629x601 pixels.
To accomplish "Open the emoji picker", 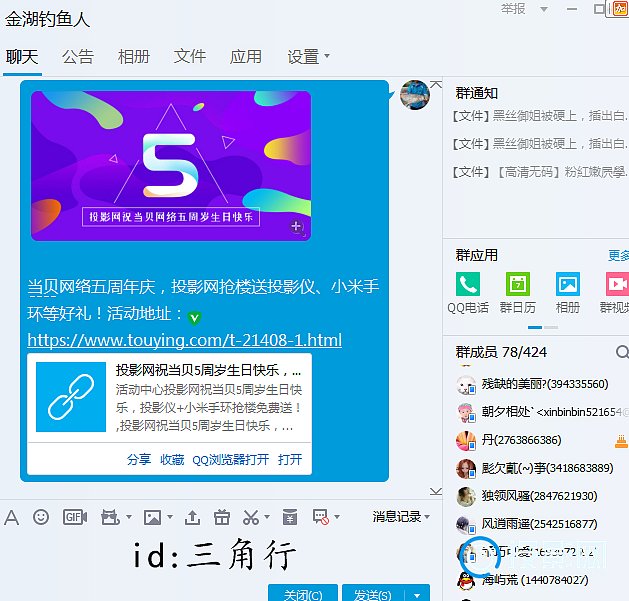I will click(41, 517).
